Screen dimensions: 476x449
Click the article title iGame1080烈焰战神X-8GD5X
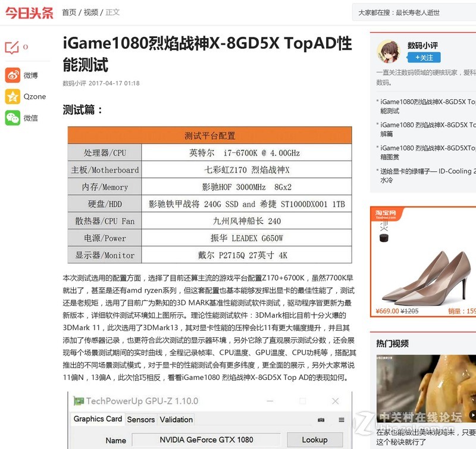pyautogui.click(x=207, y=54)
